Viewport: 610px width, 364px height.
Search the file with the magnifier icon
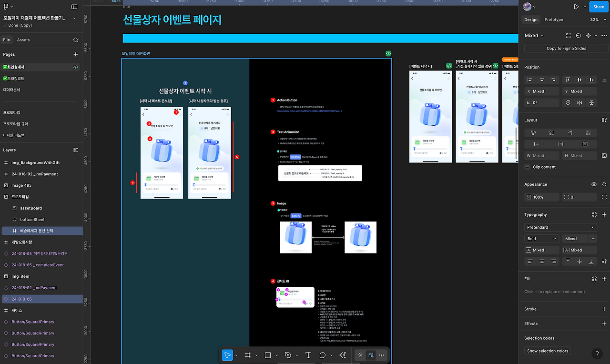click(76, 40)
